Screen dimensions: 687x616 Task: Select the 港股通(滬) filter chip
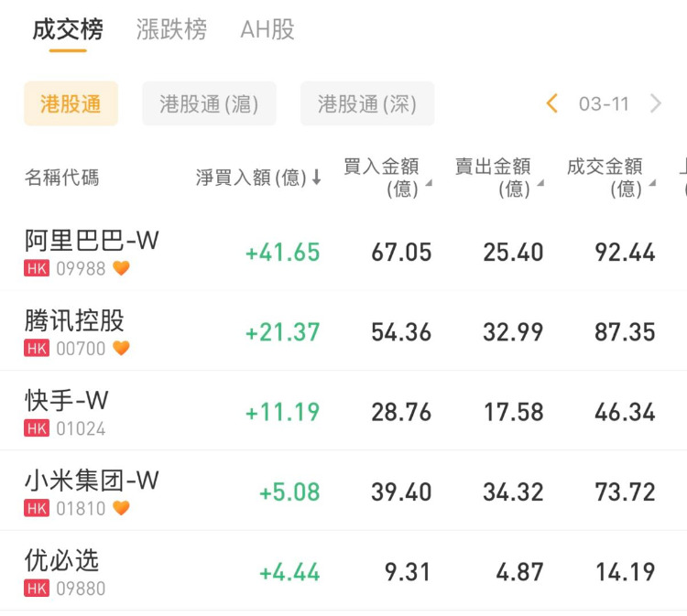[x=209, y=103]
